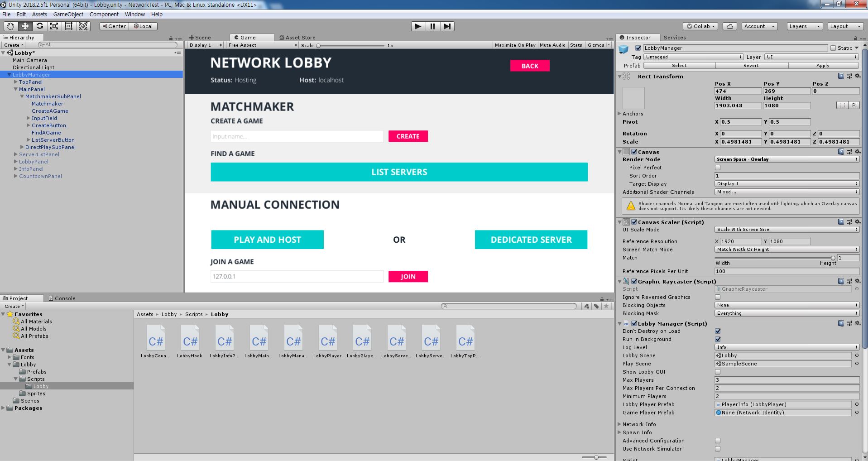Click the LIST SERVERS button
The image size is (868, 461).
pos(399,172)
